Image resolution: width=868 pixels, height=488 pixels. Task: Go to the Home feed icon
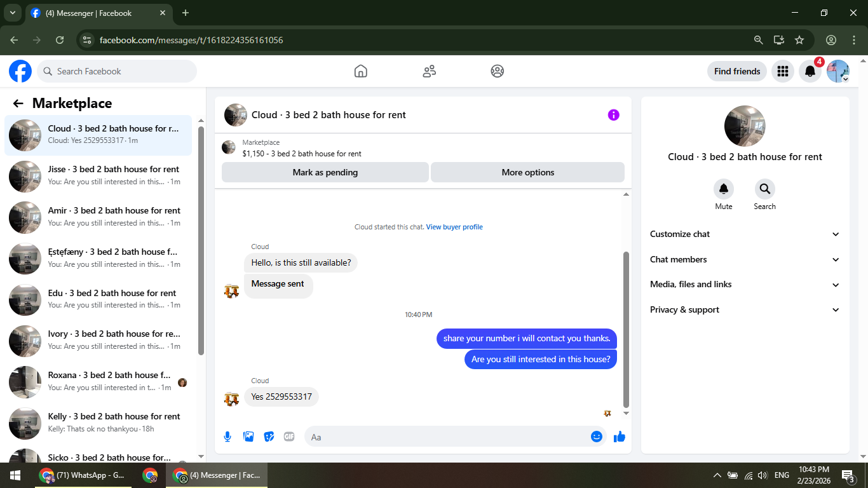click(361, 71)
